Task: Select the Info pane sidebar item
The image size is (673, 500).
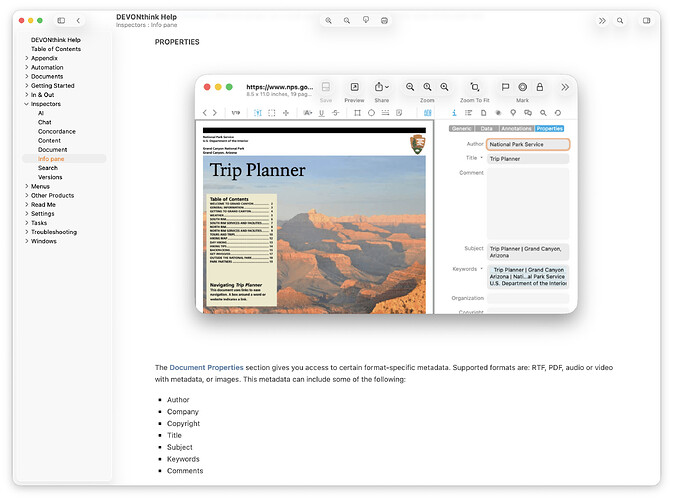Action: coord(64,158)
